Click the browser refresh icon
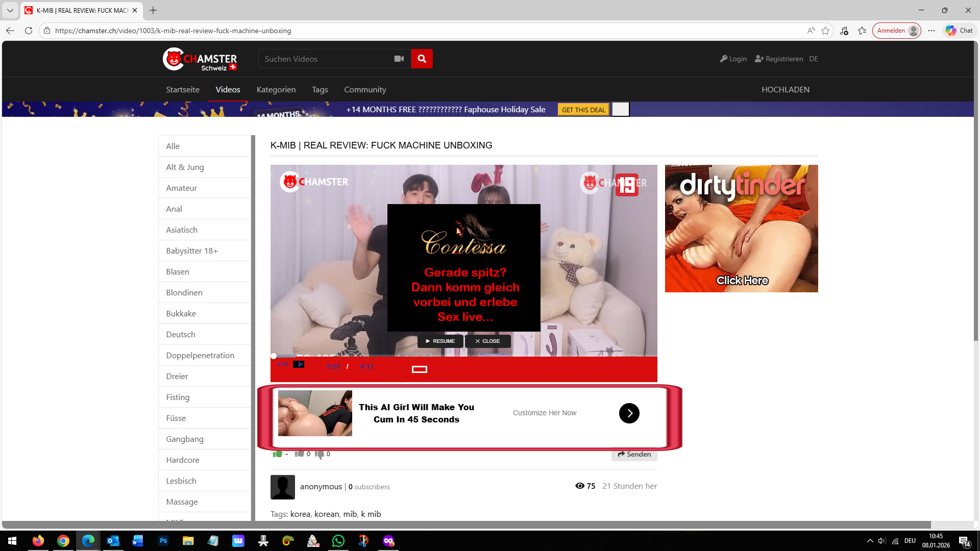980x551 pixels. [29, 31]
